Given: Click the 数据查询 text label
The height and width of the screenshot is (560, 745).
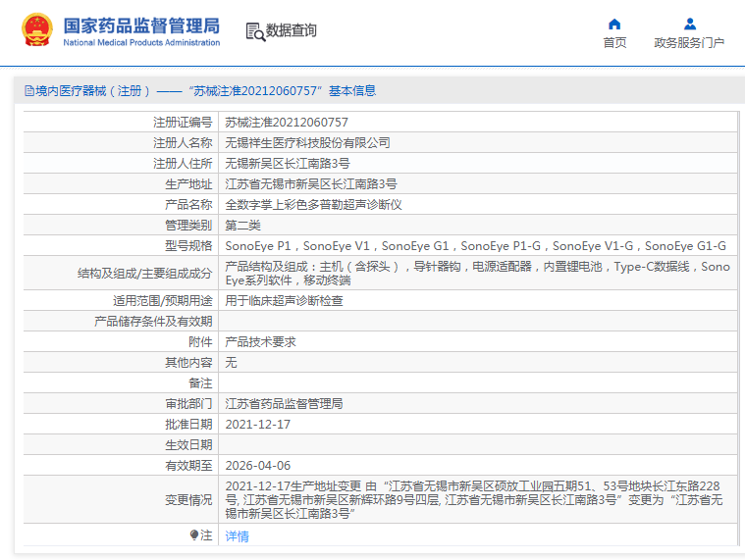Looking at the screenshot, I should (292, 30).
